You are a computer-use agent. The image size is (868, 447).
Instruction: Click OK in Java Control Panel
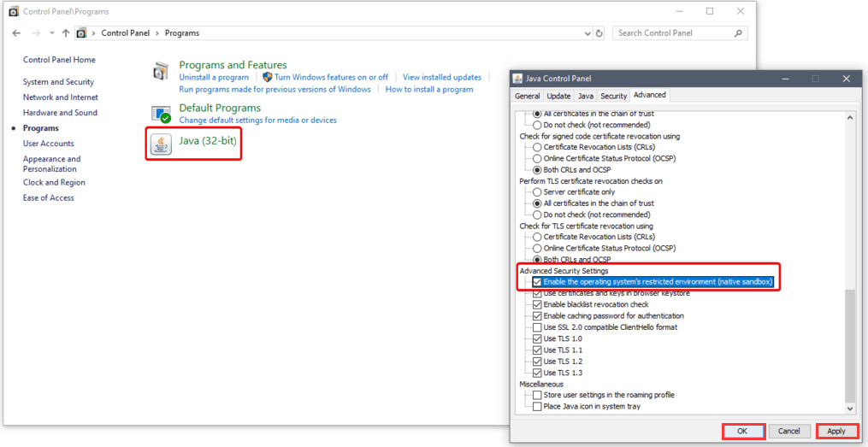point(743,431)
